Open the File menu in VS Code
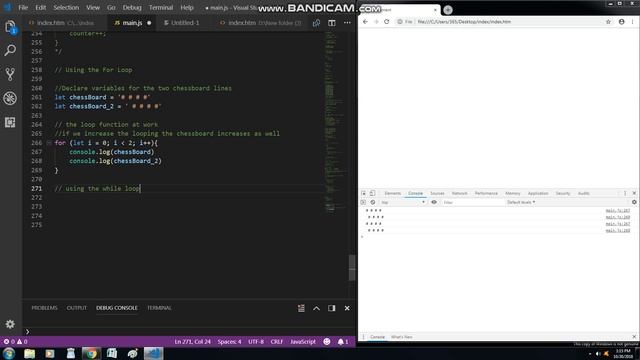This screenshot has height=360, width=640. click(23, 7)
